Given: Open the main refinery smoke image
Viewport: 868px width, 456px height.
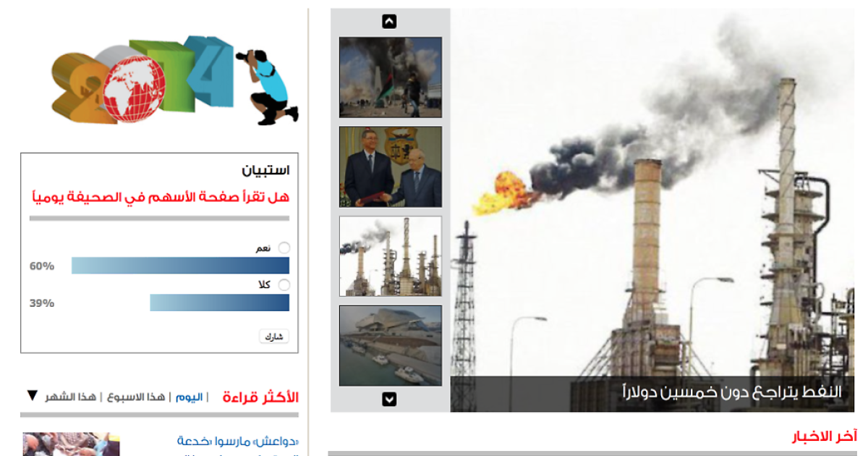Looking at the screenshot, I should pos(652,210).
